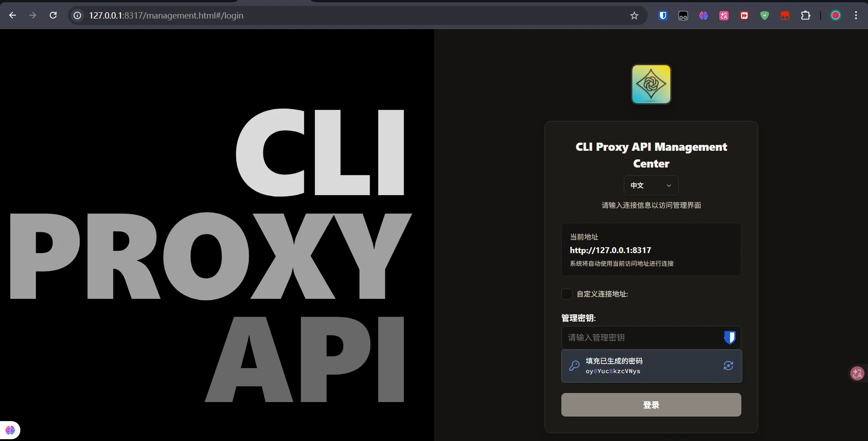Click the 管理密钥: label
This screenshot has height=441, width=868.
pos(579,318)
